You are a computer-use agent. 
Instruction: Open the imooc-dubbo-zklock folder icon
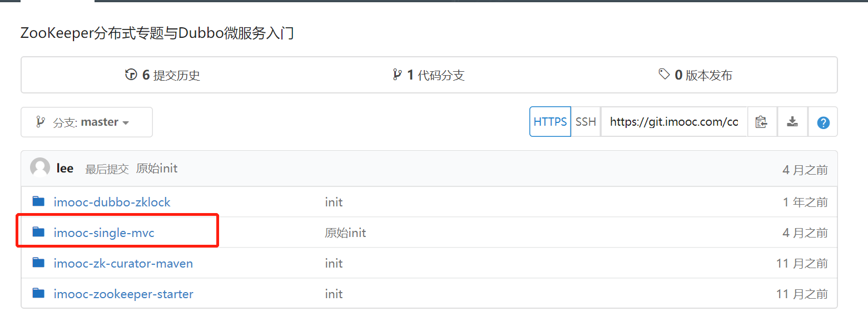pos(38,201)
